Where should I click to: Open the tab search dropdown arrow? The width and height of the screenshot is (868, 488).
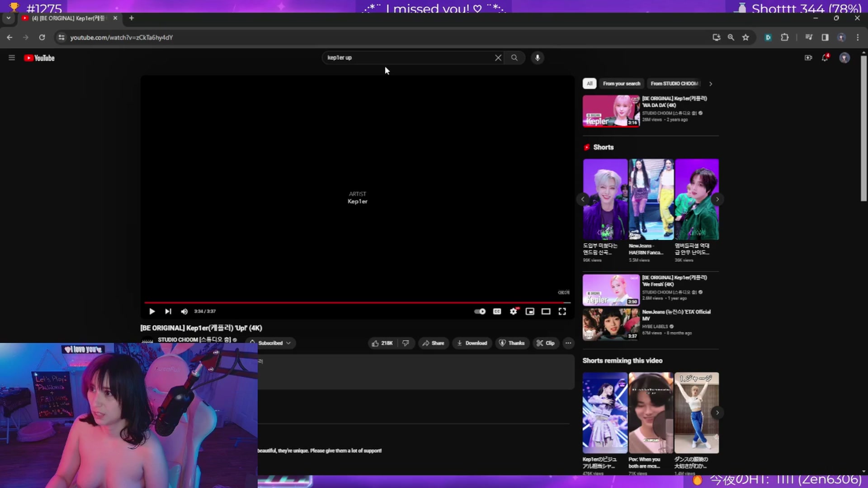(x=8, y=18)
